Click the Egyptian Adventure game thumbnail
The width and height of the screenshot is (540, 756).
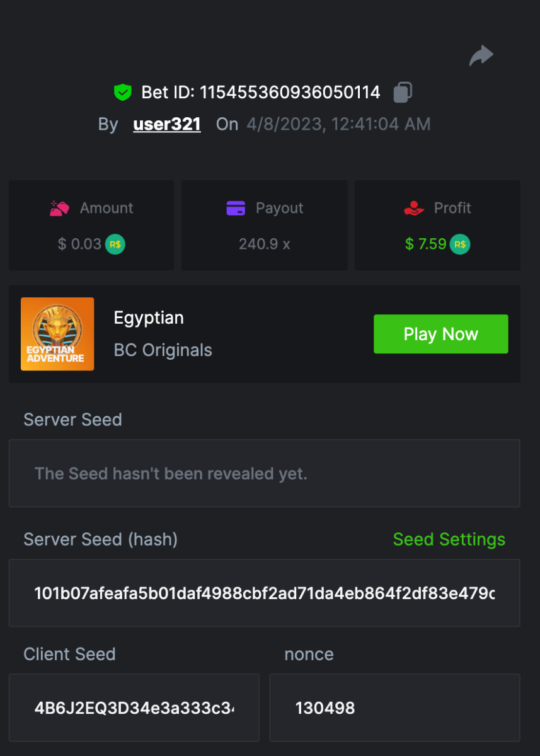[57, 334]
